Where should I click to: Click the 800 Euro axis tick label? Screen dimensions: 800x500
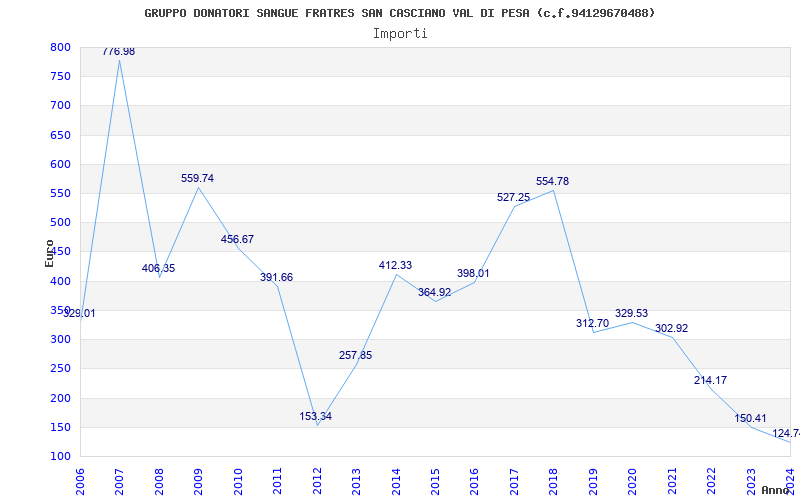(60, 47)
